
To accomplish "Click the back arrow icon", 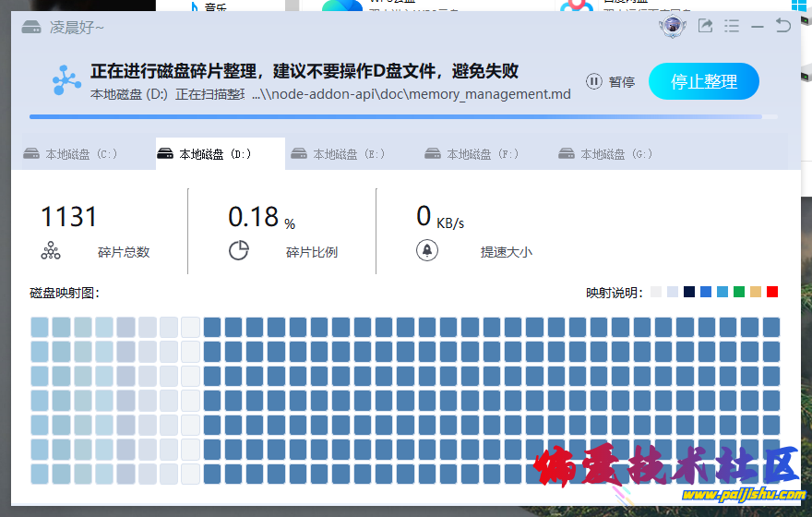I will pyautogui.click(x=783, y=26).
